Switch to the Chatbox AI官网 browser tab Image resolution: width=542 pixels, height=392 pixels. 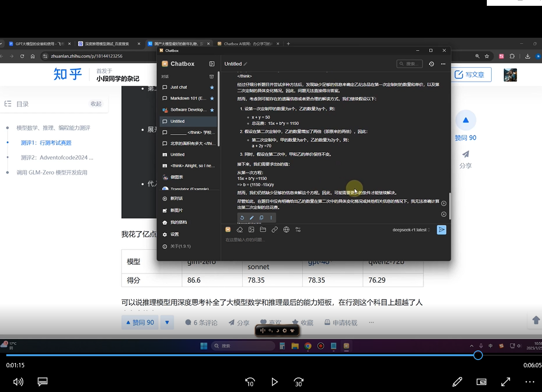click(x=248, y=44)
